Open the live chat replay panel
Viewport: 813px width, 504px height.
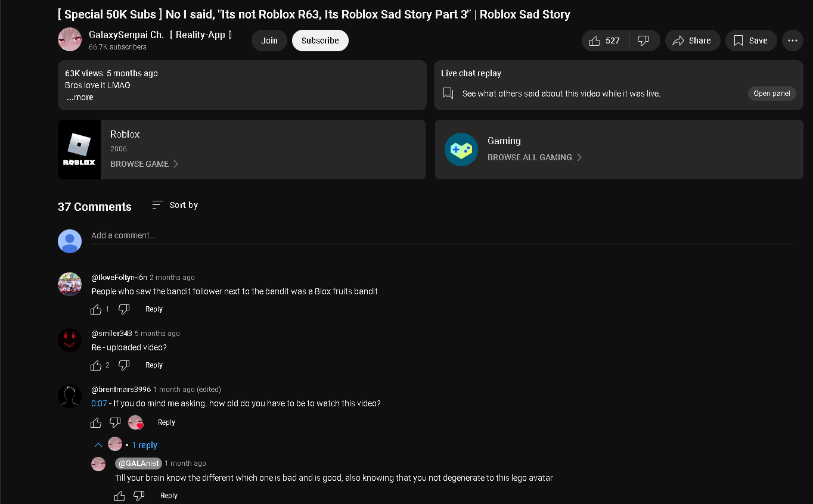pyautogui.click(x=771, y=94)
